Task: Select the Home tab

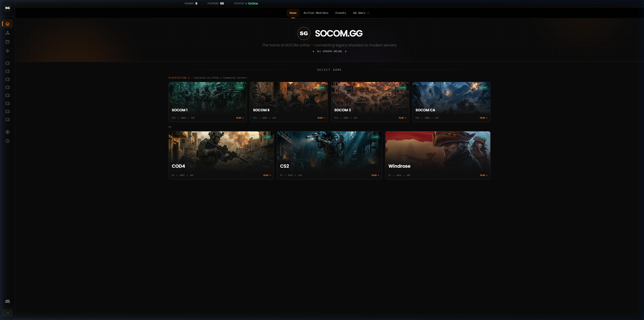Action: 293,13
